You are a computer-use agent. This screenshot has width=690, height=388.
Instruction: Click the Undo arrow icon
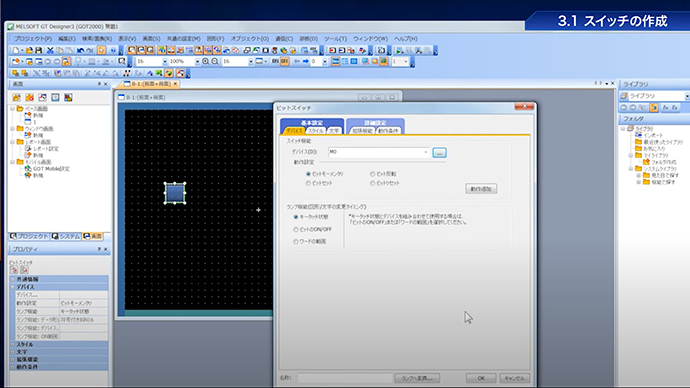click(80, 51)
